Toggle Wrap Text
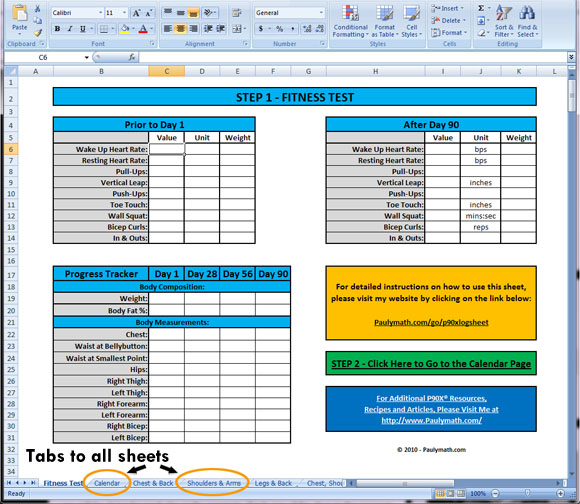This screenshot has height=504, width=580. coord(236,13)
